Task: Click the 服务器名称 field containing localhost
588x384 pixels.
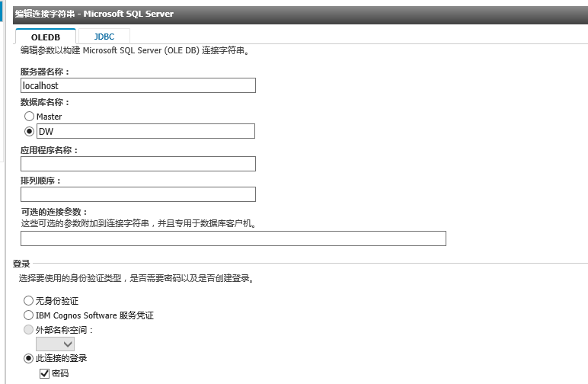Action: pyautogui.click(x=138, y=85)
